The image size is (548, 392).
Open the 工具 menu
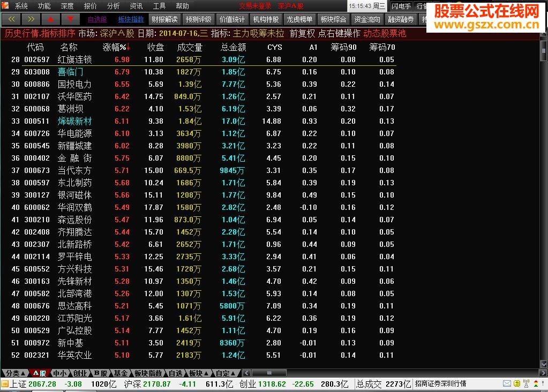coord(160,6)
